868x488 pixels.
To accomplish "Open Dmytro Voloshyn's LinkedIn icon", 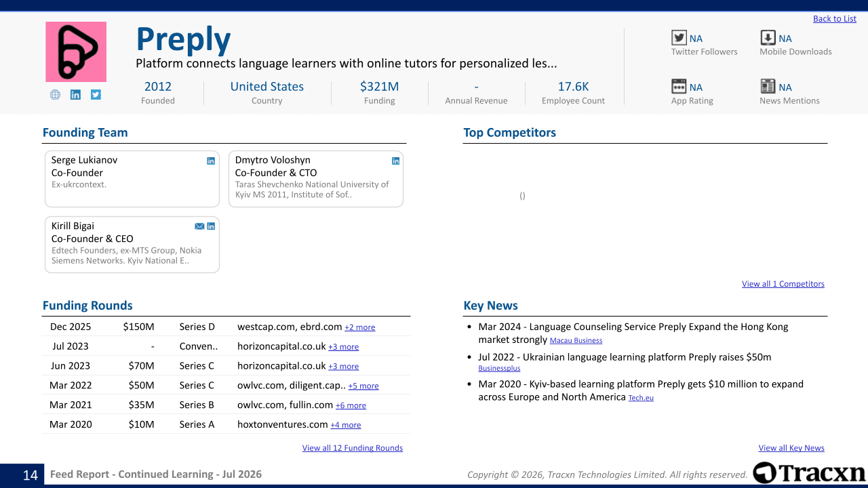I will coord(395,161).
